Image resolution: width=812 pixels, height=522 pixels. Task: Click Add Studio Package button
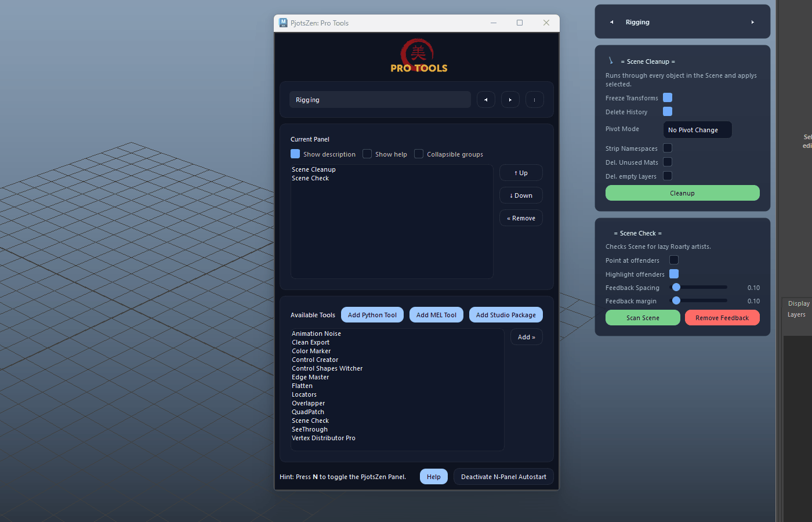506,315
